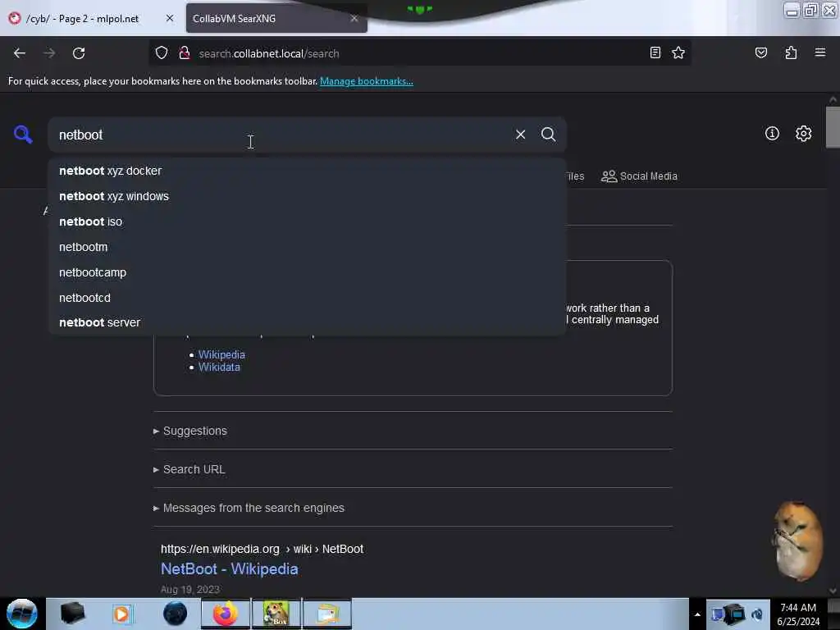This screenshot has width=840, height=630.
Task: Click the result URL en.wikipedia.org text
Action: pyautogui.click(x=220, y=549)
